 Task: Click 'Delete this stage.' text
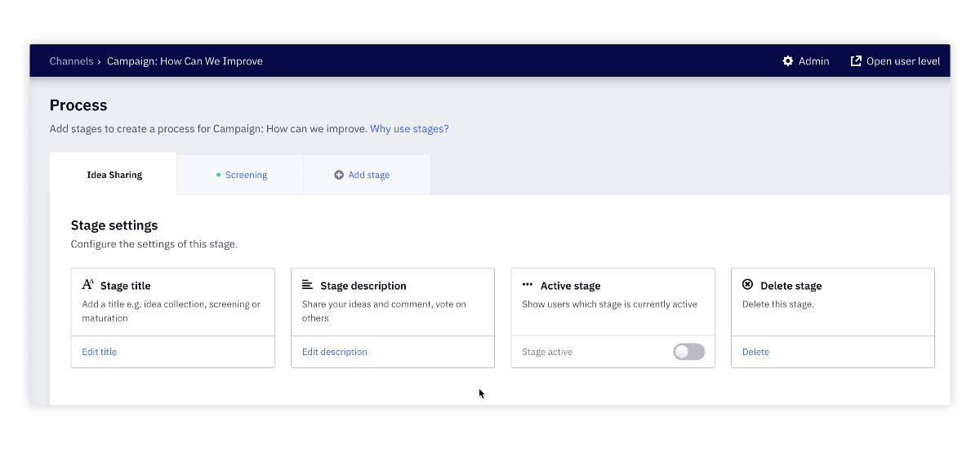[x=778, y=305]
